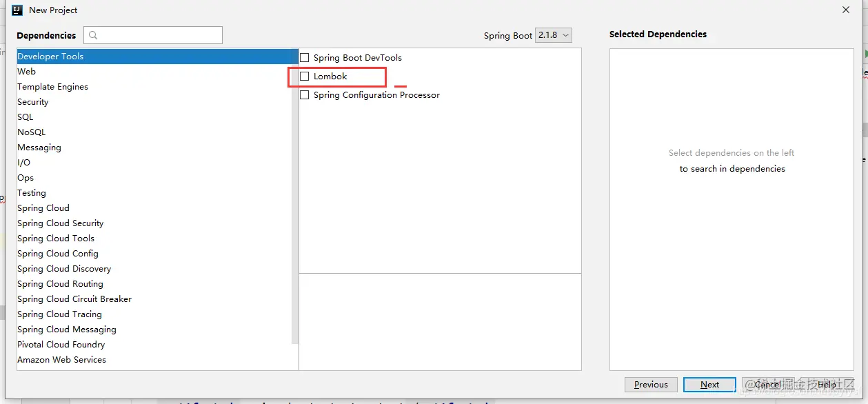Open Spring Cloud Config category
868x404 pixels.
tap(157, 254)
